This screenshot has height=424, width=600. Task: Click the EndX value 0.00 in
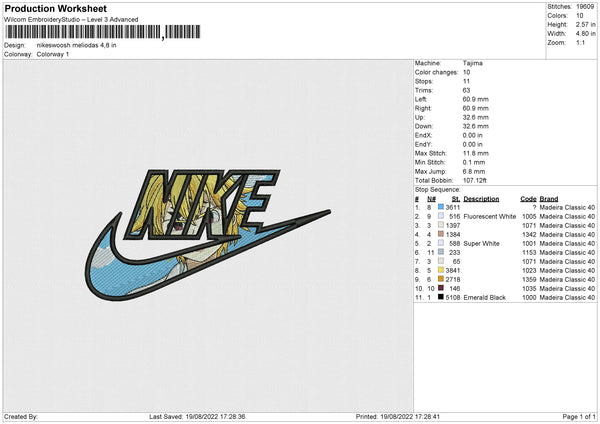pos(473,135)
